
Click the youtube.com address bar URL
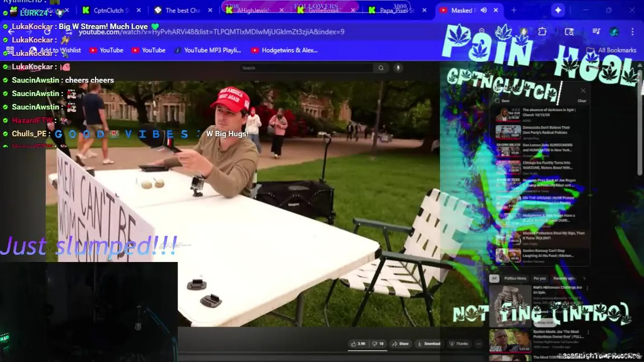pos(211,32)
